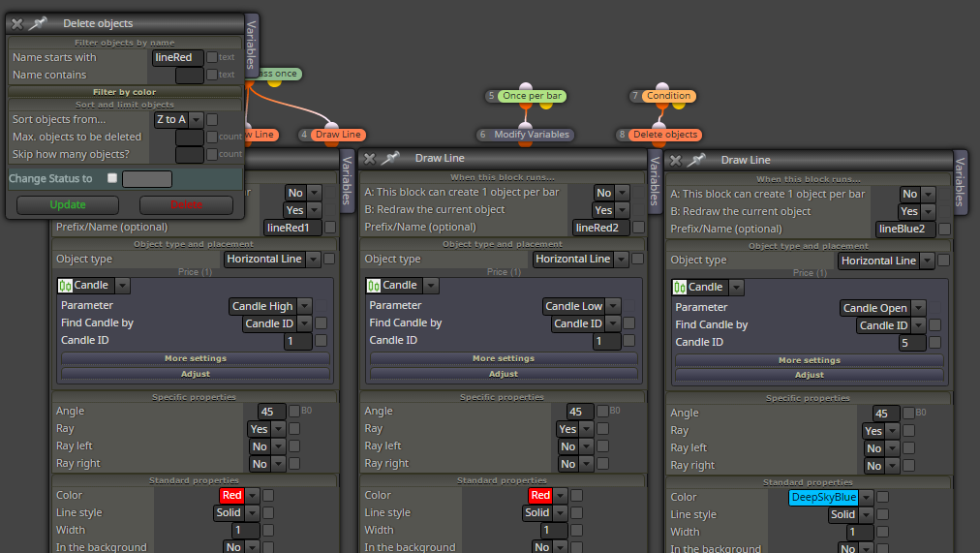Click the empty Name contains field

190,75
